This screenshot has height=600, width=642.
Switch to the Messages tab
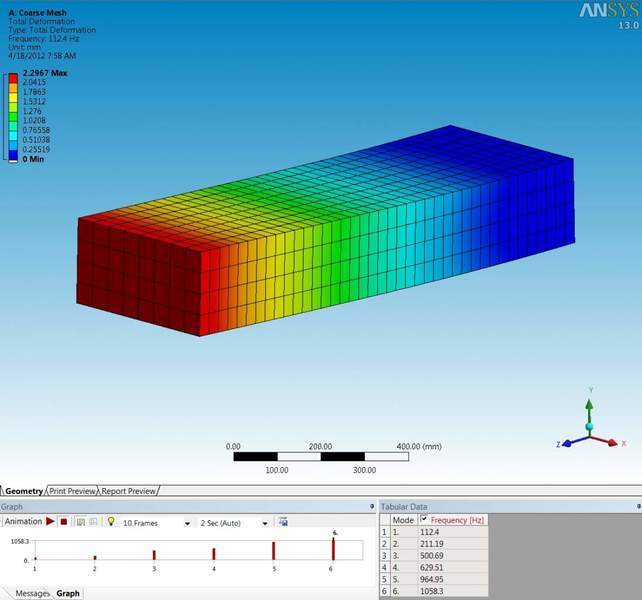tap(32, 593)
